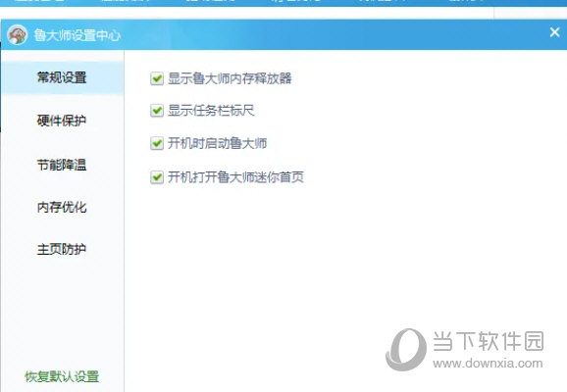The image size is (567, 392).
Task: Toggle 显示任务栏标尺 checkbox
Action: pos(157,111)
